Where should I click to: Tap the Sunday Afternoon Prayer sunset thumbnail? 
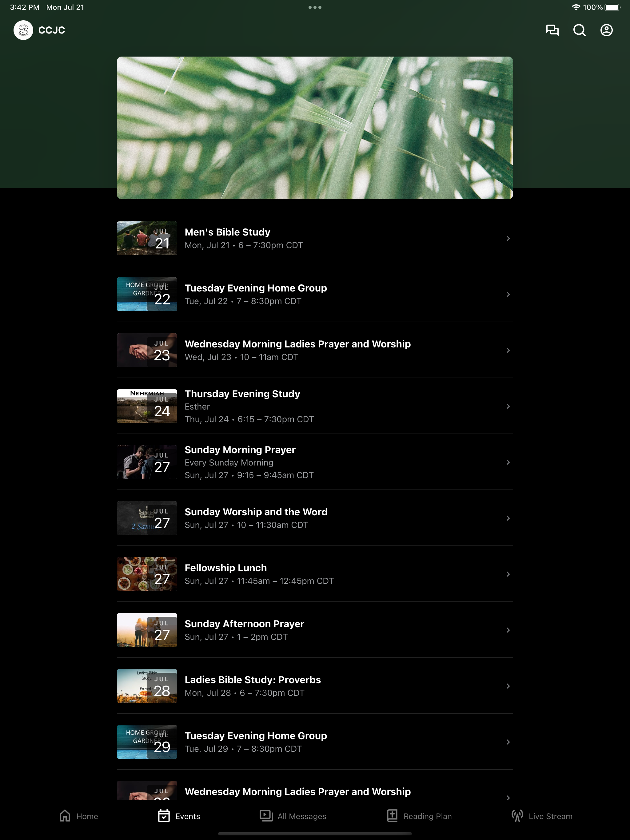(147, 630)
